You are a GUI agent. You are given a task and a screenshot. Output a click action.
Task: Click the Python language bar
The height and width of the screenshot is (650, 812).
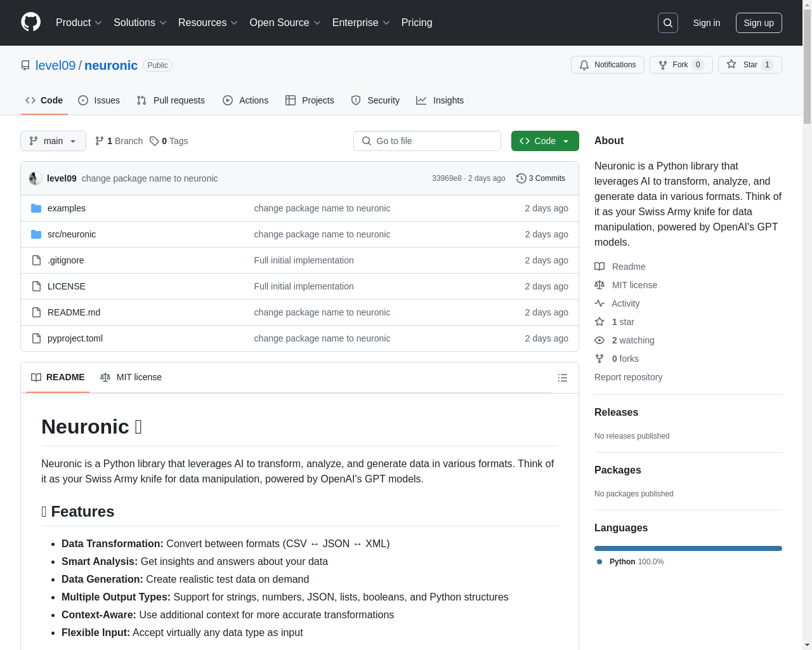(688, 548)
